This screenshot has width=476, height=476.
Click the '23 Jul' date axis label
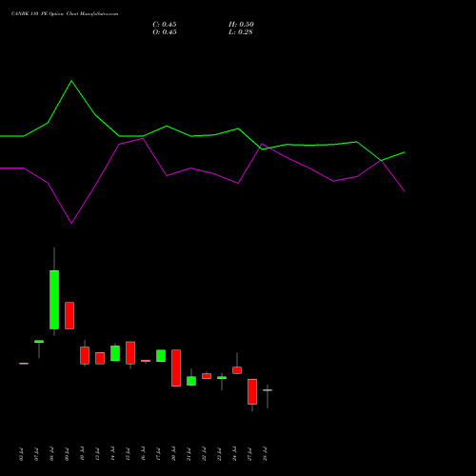(219, 454)
